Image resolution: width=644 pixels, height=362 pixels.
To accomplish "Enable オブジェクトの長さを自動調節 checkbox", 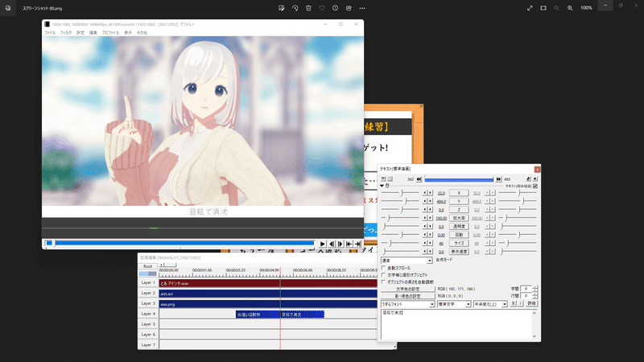I will [x=384, y=282].
